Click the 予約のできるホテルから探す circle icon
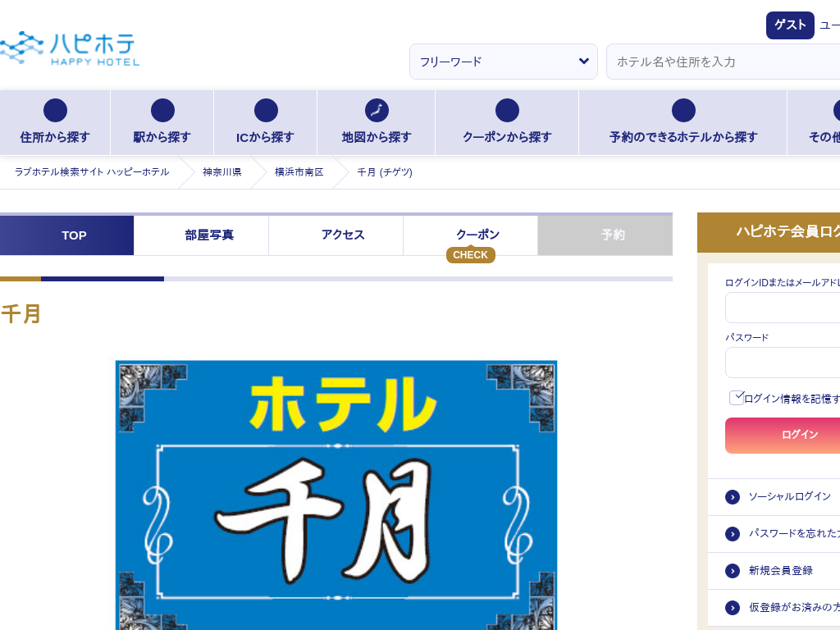This screenshot has width=840, height=630. [683, 111]
